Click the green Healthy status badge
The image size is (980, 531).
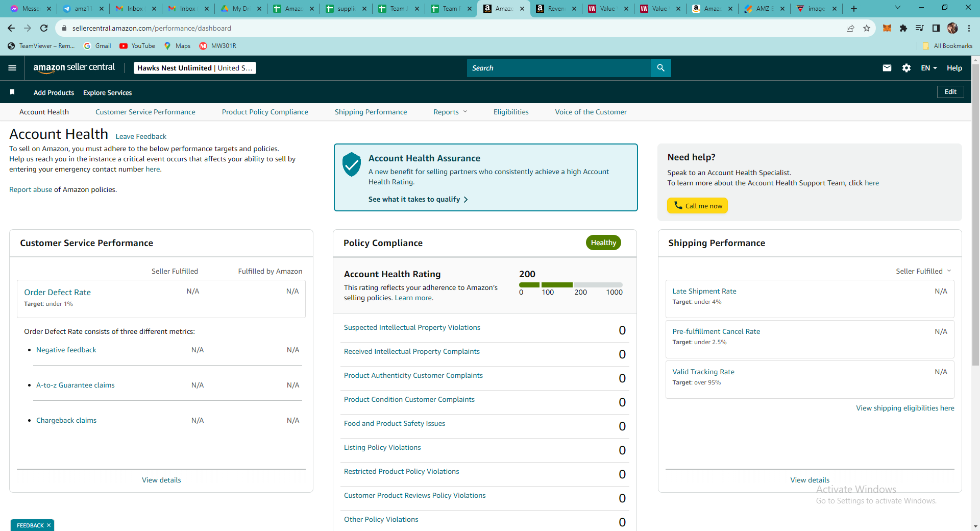[603, 243]
